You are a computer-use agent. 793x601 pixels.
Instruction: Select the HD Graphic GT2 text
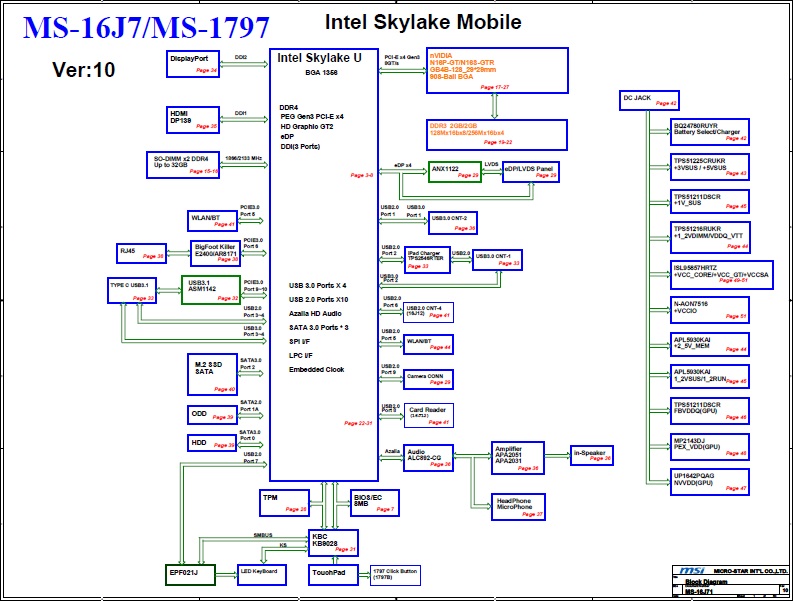click(307, 126)
